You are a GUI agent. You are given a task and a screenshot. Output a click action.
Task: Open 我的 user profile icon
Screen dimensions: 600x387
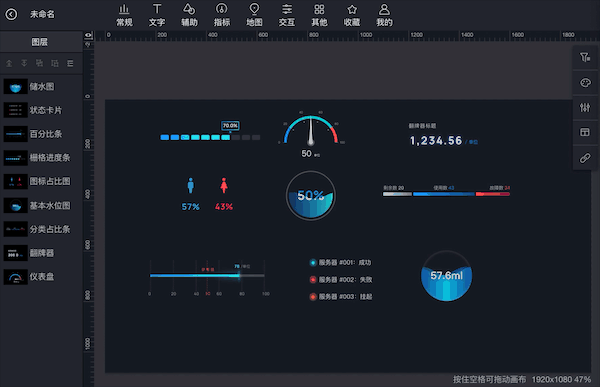385,15
